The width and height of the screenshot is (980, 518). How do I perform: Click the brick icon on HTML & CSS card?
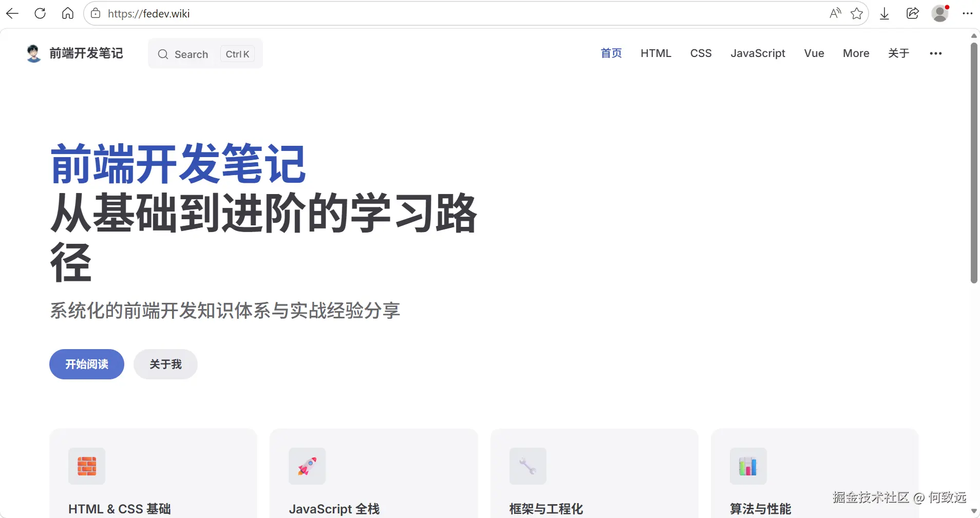coord(87,466)
